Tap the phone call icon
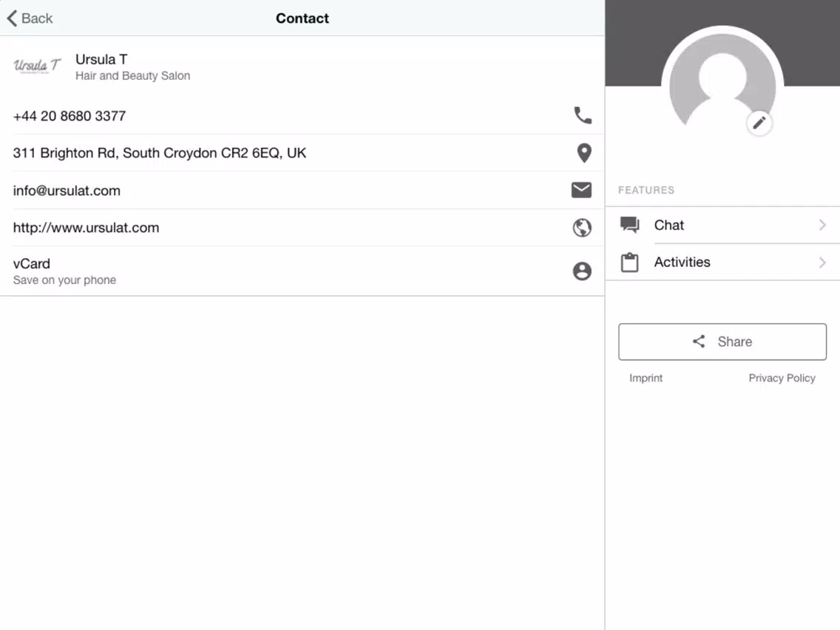The image size is (840, 630). pyautogui.click(x=583, y=115)
